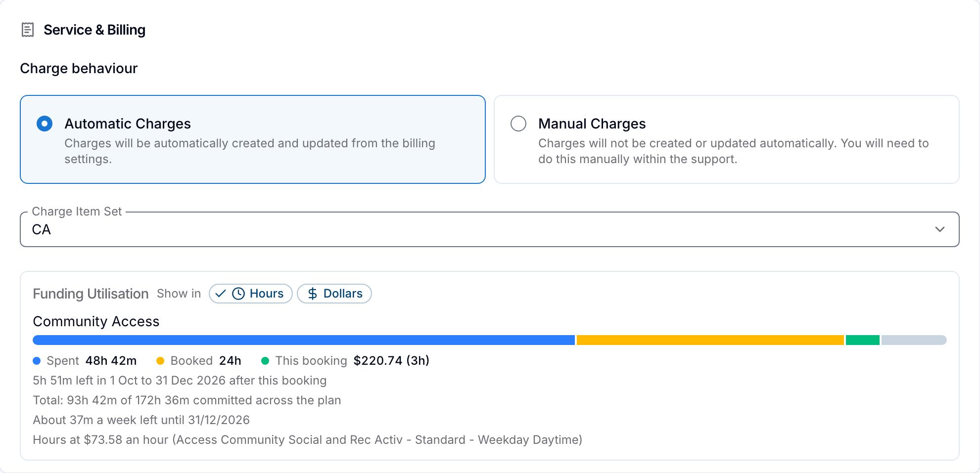Click the yellow Booked segment of progress bar
The height and width of the screenshot is (473, 980).
pos(710,340)
